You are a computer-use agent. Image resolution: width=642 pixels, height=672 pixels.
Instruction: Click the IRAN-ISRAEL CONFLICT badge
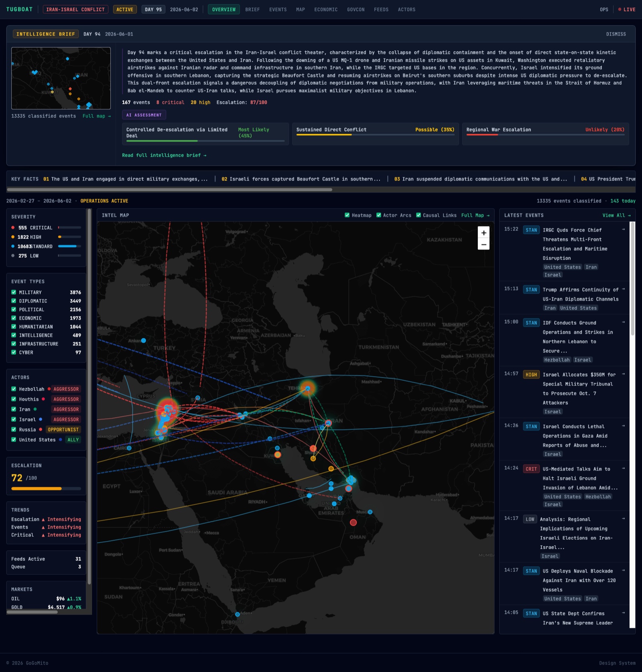click(75, 9)
